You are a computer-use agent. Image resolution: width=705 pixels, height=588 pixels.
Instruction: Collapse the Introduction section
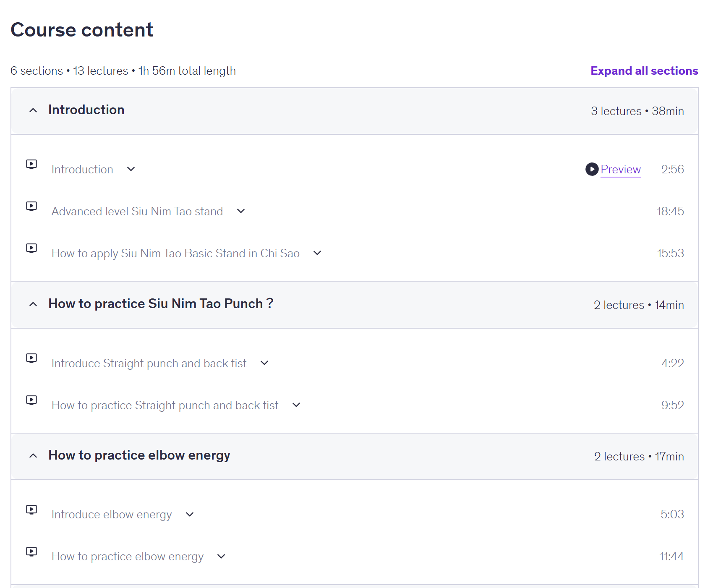[x=33, y=110]
